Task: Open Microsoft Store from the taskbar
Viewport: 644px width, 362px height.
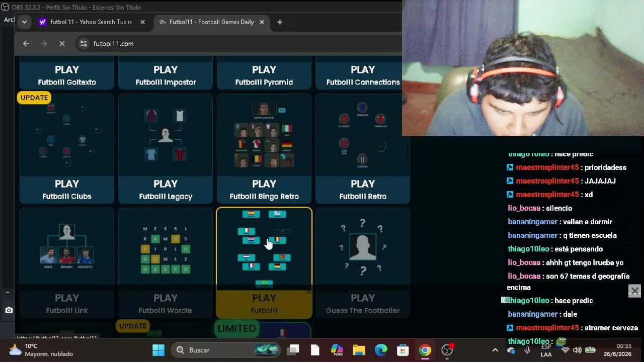Action: (x=403, y=350)
